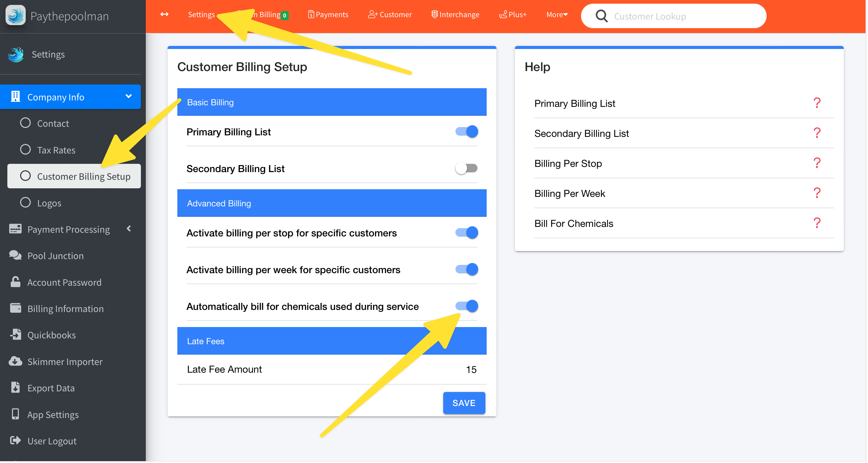Click the User Logout exit icon
The image size is (868, 463).
(x=15, y=440)
